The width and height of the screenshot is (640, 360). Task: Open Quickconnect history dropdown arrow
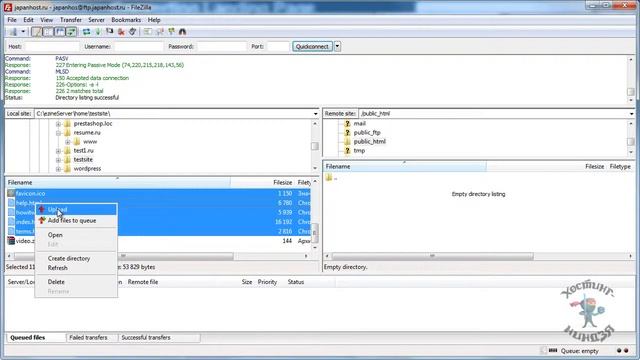tap(337, 47)
